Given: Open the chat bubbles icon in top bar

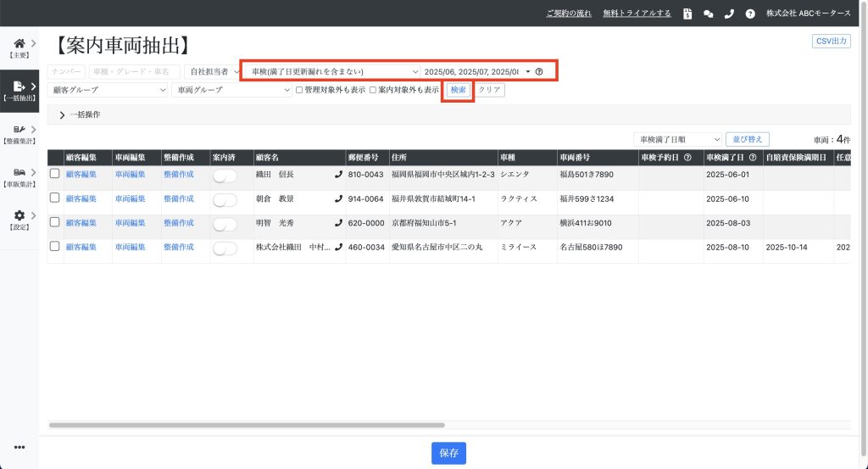Looking at the screenshot, I should 708,14.
